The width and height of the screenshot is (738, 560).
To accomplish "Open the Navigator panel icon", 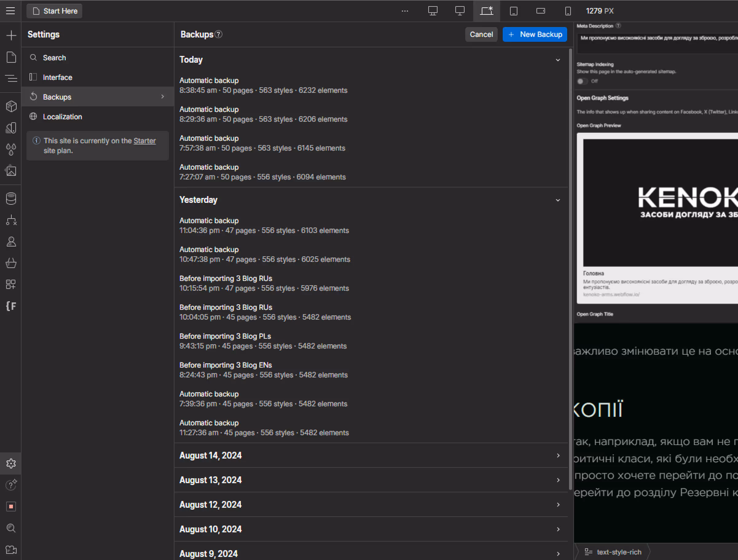I will (11, 78).
